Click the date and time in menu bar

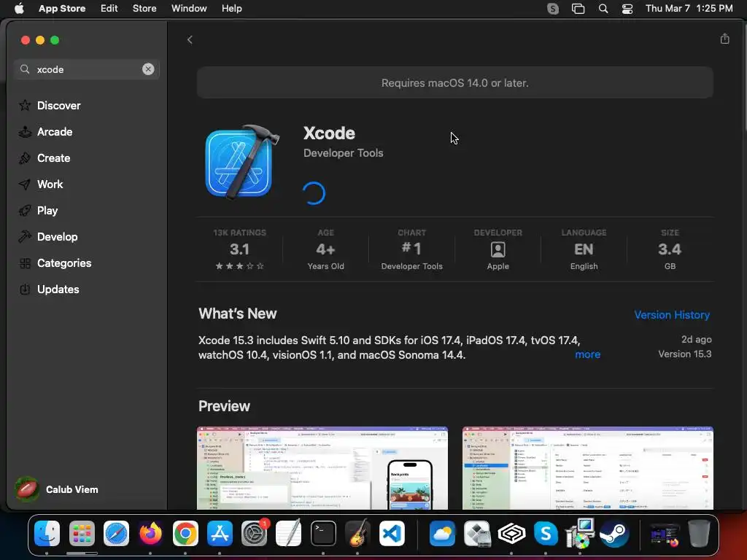tap(689, 9)
